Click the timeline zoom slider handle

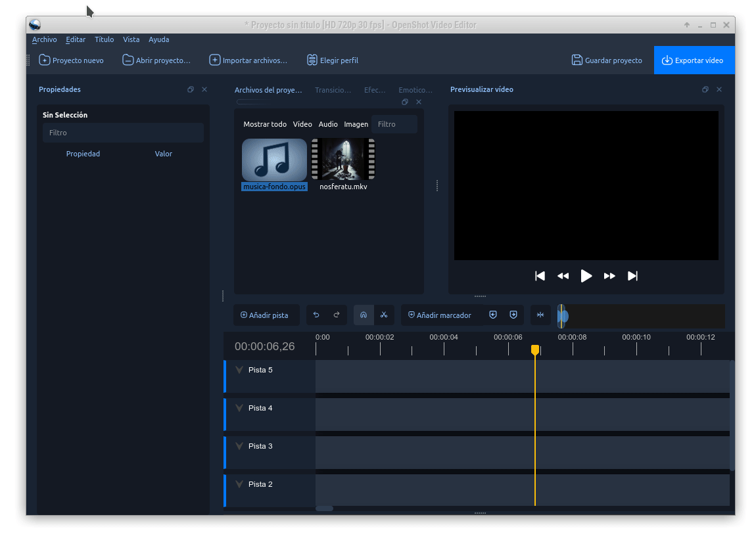coord(562,316)
